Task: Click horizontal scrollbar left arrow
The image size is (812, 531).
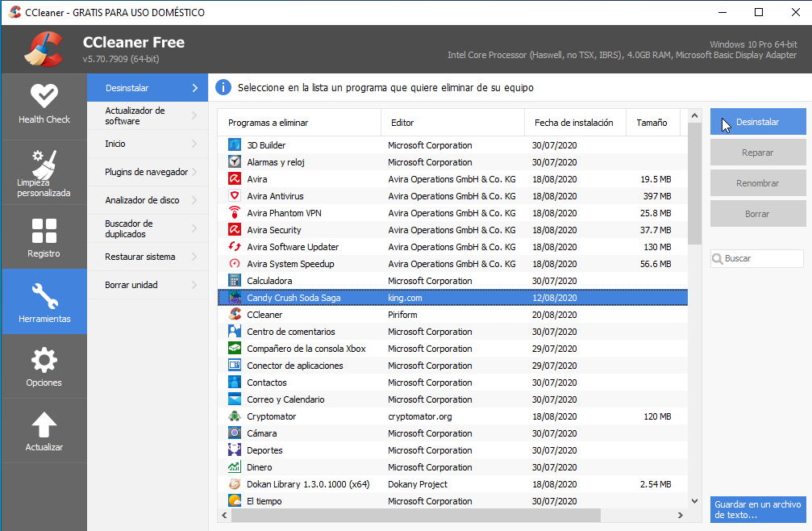Action: click(224, 515)
